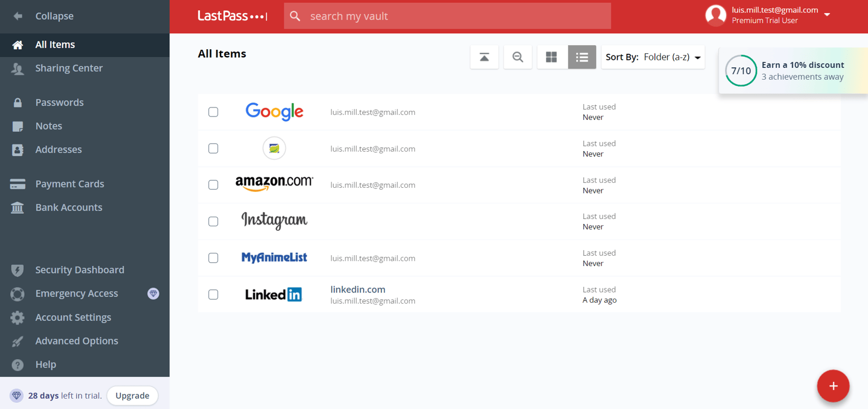
Task: Open the Bank Accounts section
Action: tap(68, 207)
